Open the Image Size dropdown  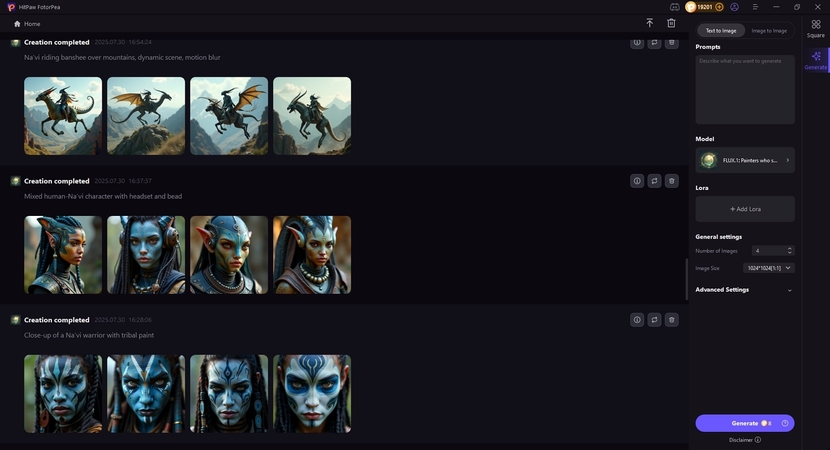[x=769, y=268]
